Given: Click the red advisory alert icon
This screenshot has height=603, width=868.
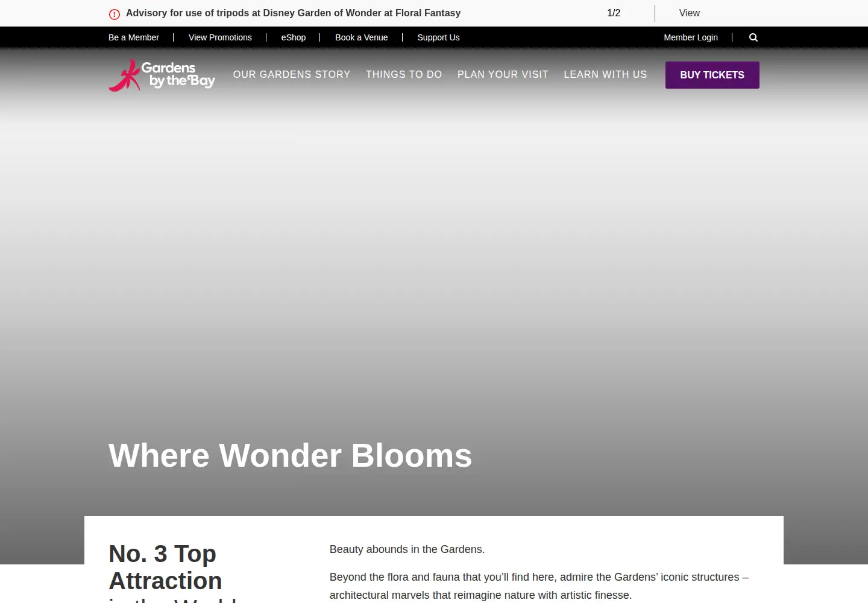Looking at the screenshot, I should 115,14.
